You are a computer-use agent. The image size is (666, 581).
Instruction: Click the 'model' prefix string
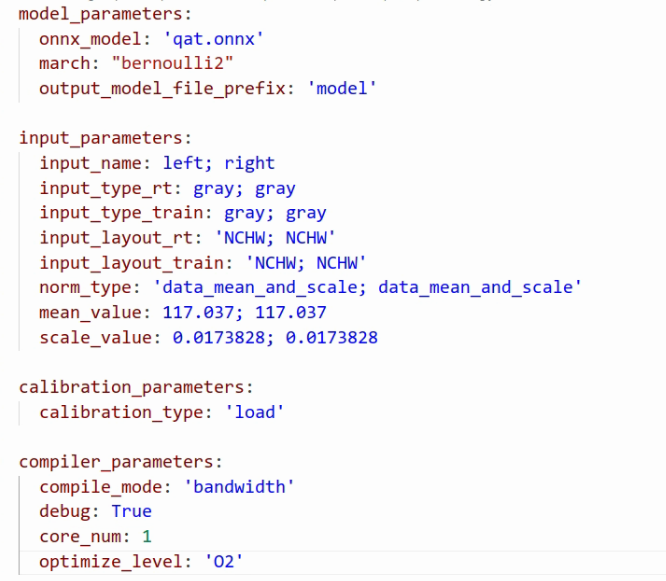[x=345, y=89]
